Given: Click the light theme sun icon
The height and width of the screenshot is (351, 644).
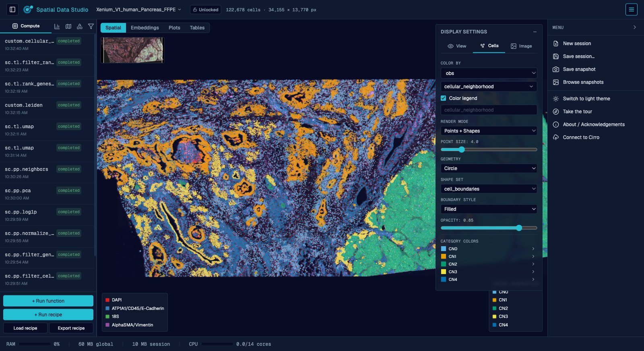Looking at the screenshot, I should (x=556, y=99).
